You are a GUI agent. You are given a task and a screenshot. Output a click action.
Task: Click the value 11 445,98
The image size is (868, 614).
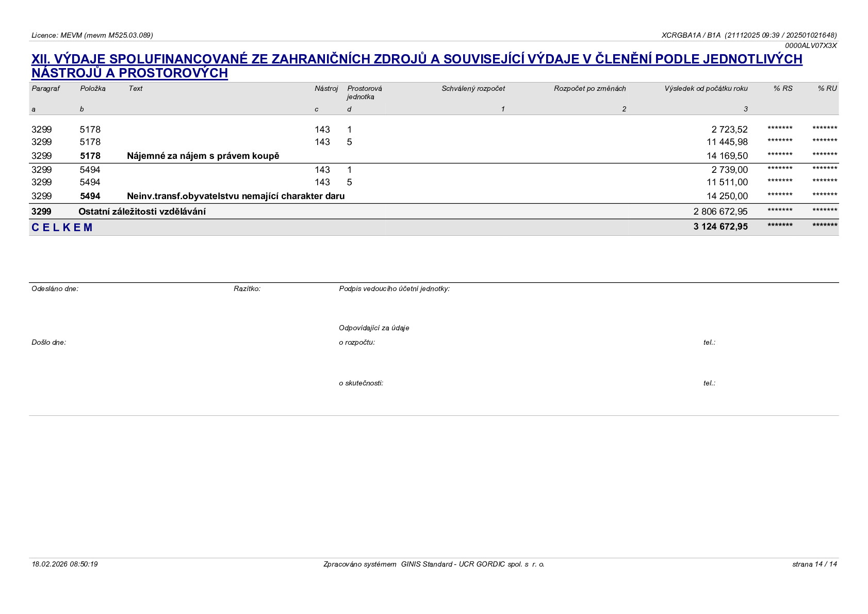tap(727, 142)
